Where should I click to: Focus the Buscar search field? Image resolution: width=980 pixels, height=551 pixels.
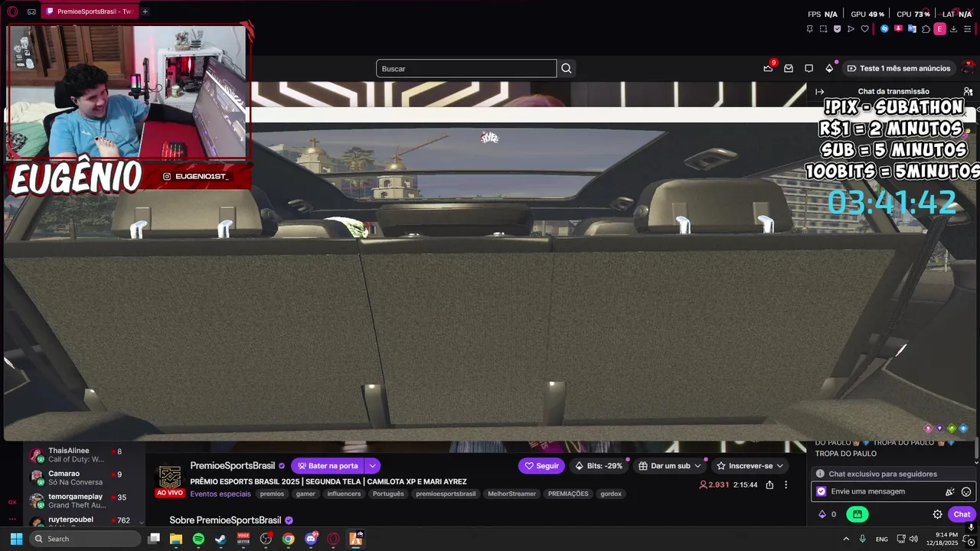(x=466, y=68)
